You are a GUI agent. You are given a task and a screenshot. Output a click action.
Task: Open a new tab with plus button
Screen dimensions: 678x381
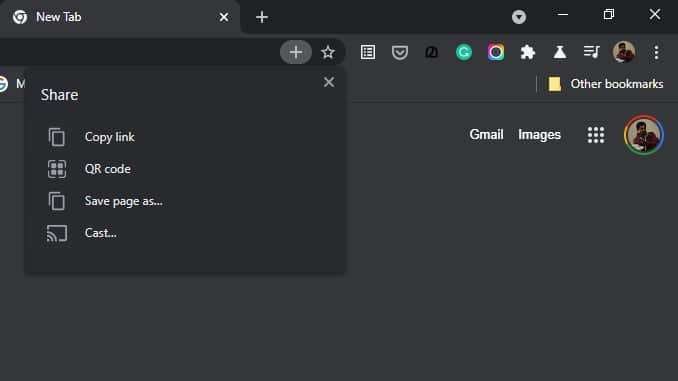262,17
